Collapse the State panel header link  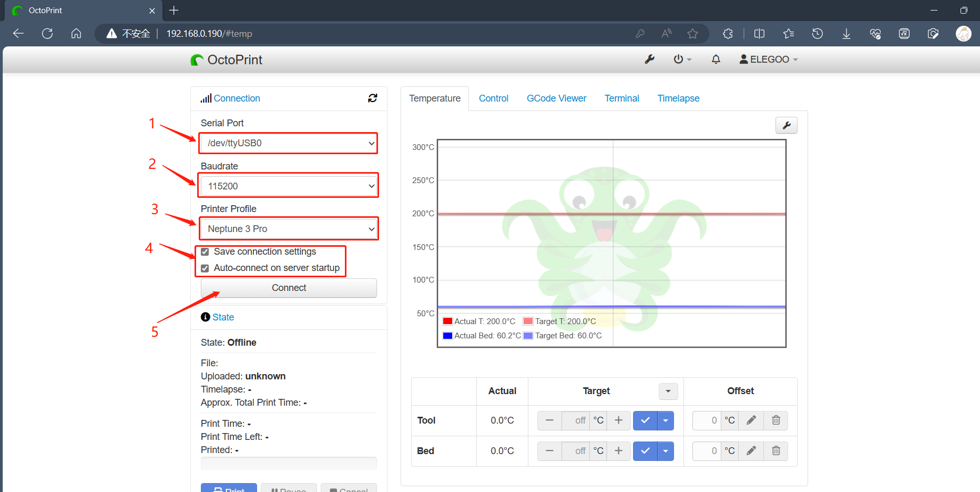(223, 317)
